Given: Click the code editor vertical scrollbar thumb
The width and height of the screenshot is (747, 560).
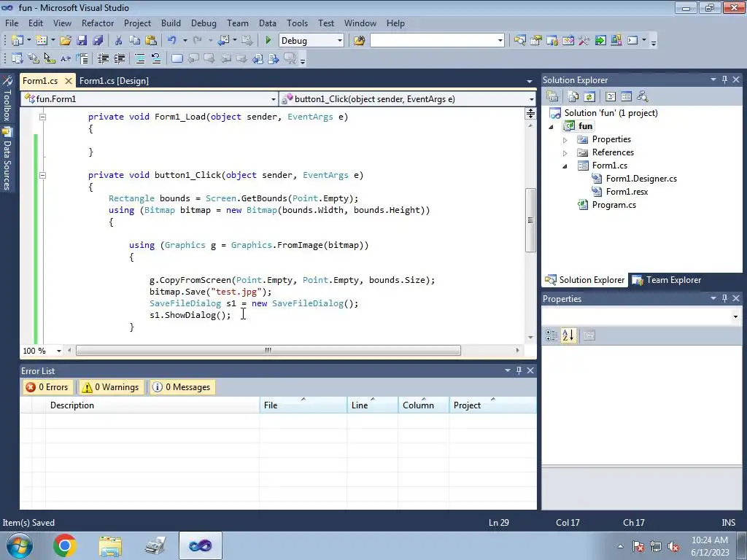Looking at the screenshot, I should point(530,220).
